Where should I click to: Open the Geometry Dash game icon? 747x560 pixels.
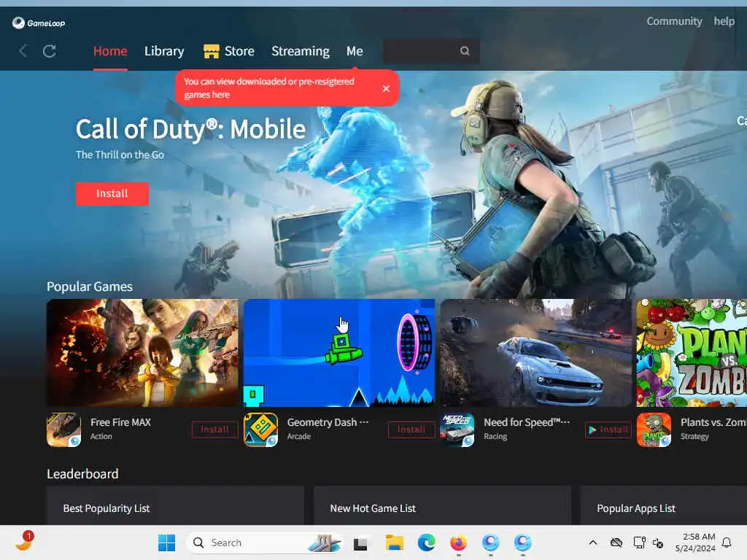click(260, 429)
